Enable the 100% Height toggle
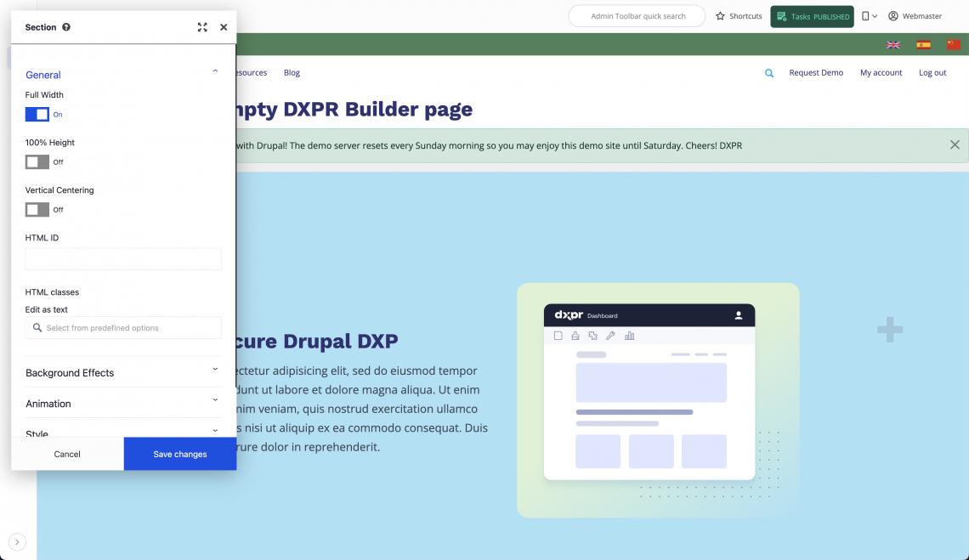The width and height of the screenshot is (969, 560). [x=37, y=162]
